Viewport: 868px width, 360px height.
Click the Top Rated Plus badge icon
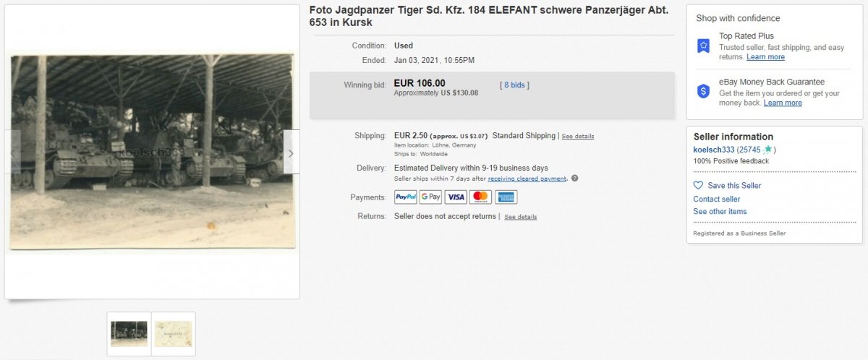coord(703,46)
